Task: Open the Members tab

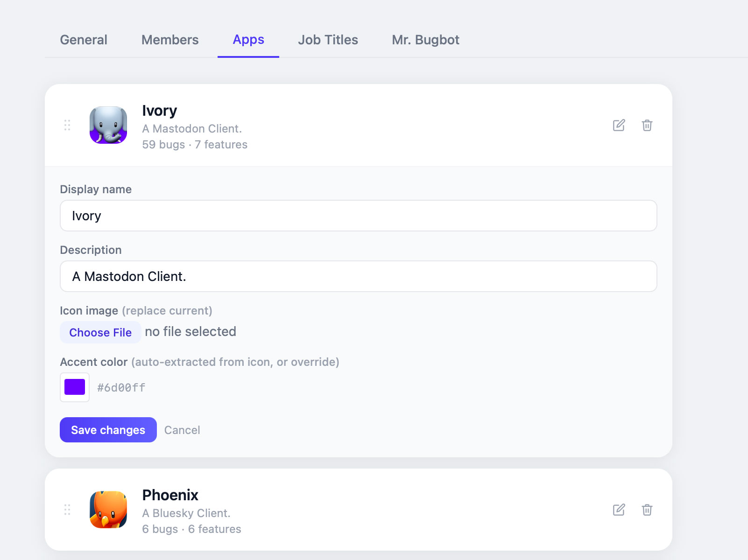Action: tap(170, 40)
